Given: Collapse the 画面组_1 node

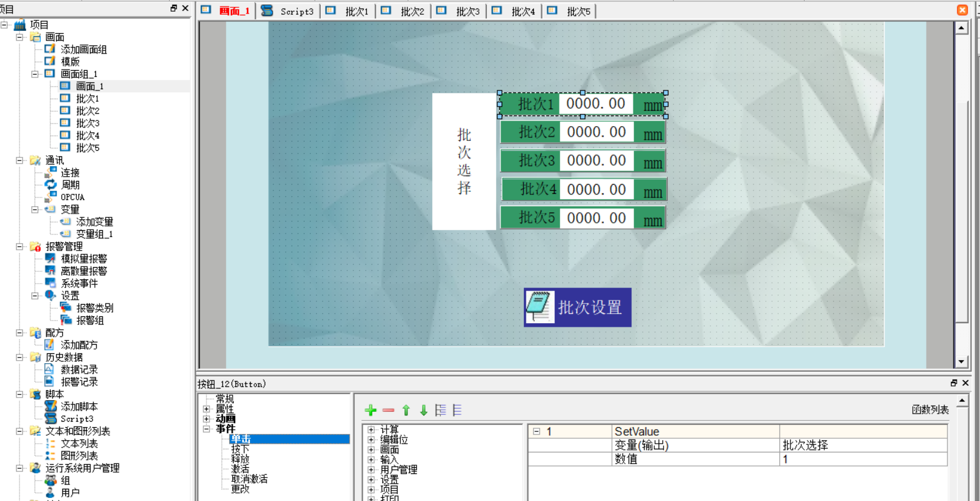Looking at the screenshot, I should pyautogui.click(x=35, y=74).
